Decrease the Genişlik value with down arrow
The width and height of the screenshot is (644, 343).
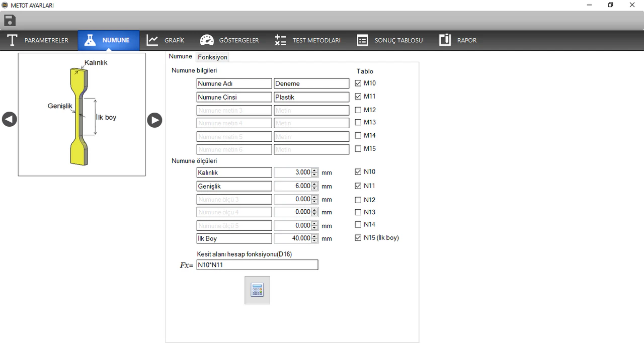point(315,189)
